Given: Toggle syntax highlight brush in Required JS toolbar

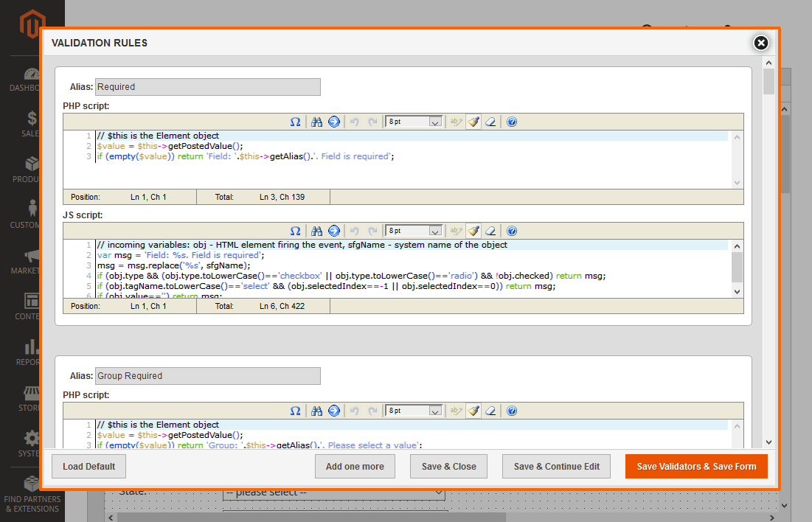Looking at the screenshot, I should coord(473,231).
